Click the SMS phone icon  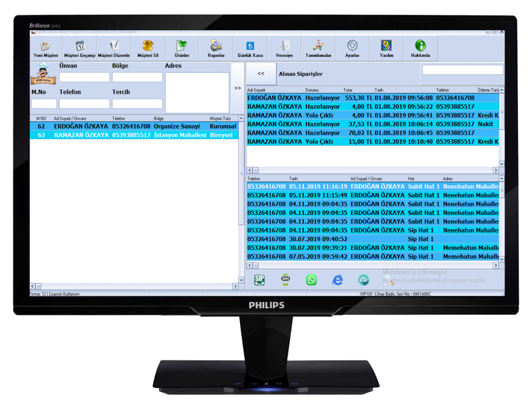pos(285,280)
